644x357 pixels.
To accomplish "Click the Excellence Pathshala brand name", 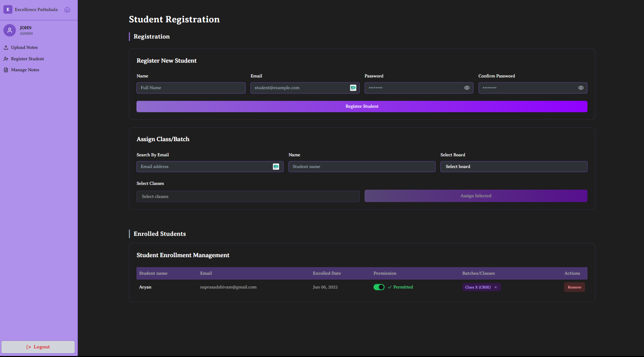I will (x=36, y=10).
